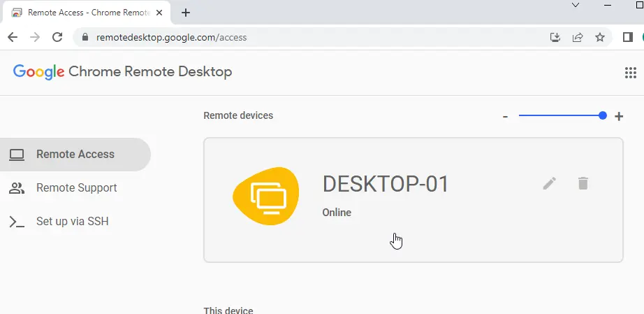Click the device size slider handle

pos(603,115)
